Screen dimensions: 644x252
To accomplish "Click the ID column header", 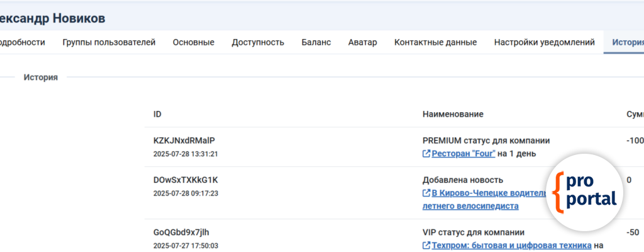I will coord(157,114).
